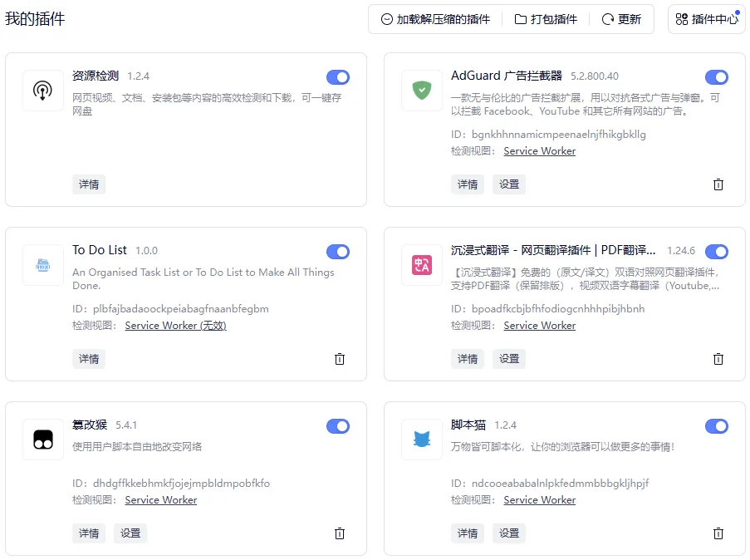Click the To Do List version 1.0.0

click(x=146, y=251)
